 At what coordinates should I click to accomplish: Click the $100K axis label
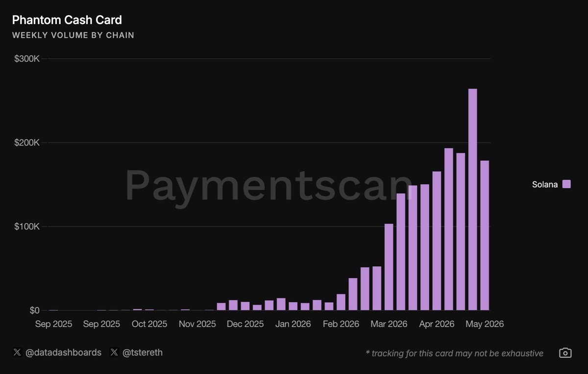point(27,226)
